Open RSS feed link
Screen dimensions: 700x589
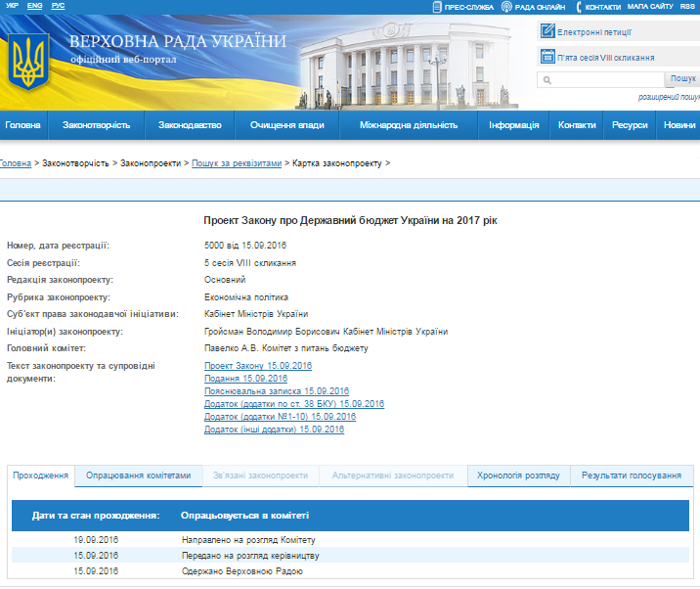click(x=687, y=7)
